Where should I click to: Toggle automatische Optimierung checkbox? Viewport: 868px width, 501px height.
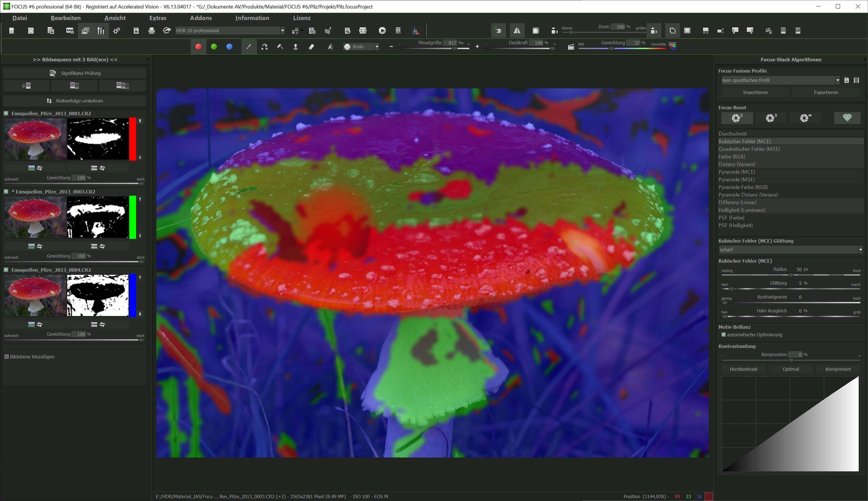723,334
